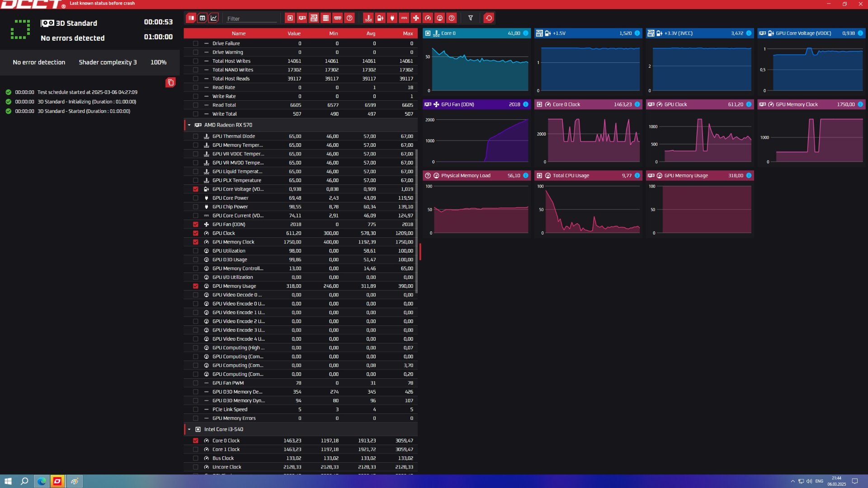Image resolution: width=868 pixels, height=488 pixels.
Task: Sort table by Max column header
Action: point(408,33)
